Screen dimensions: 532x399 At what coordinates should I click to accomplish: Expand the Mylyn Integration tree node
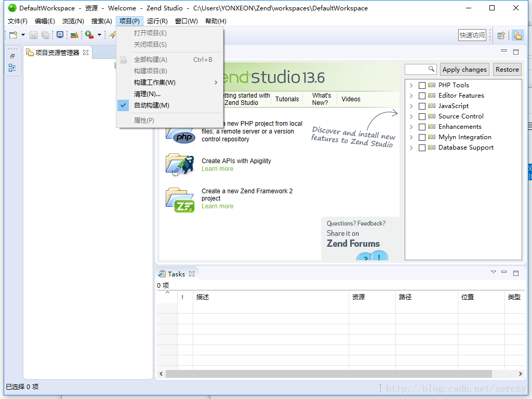pos(411,137)
